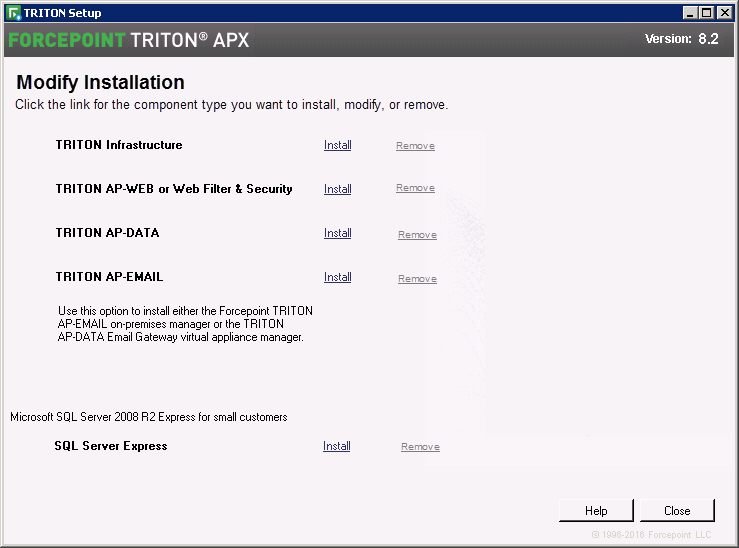Install TRITON AP-WEB or Web Filter & Security

(337, 189)
